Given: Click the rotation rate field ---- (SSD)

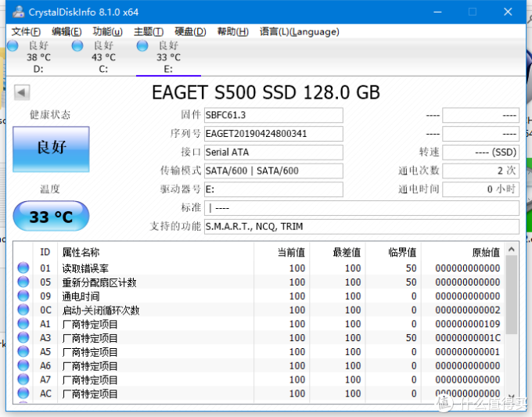Looking at the screenshot, I should (x=481, y=152).
